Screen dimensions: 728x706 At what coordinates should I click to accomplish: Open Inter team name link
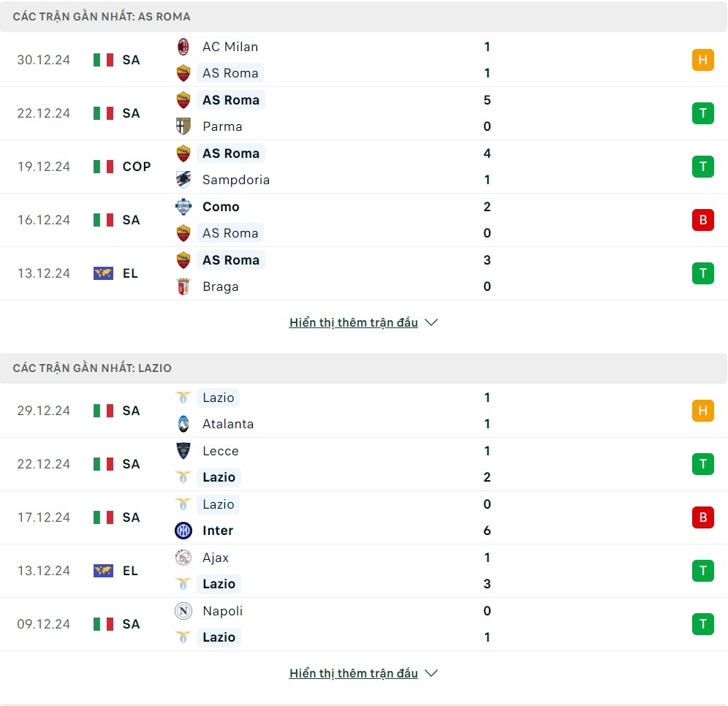[x=218, y=531]
